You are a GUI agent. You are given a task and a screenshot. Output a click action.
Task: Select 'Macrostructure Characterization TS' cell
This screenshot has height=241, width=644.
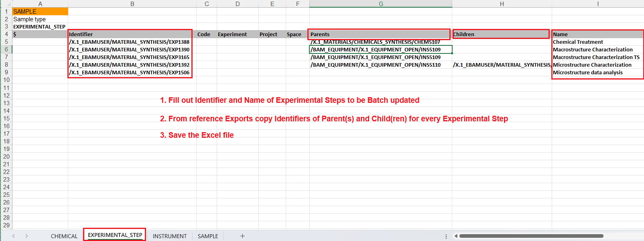[598, 57]
